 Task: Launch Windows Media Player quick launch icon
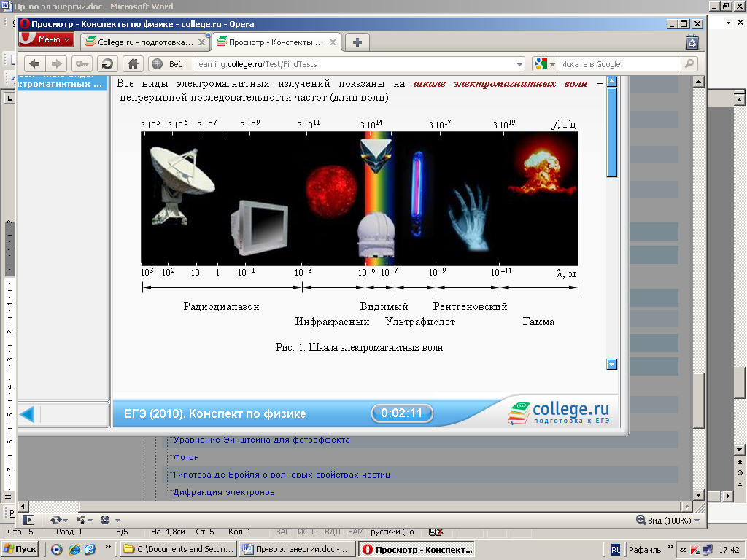tap(57, 550)
